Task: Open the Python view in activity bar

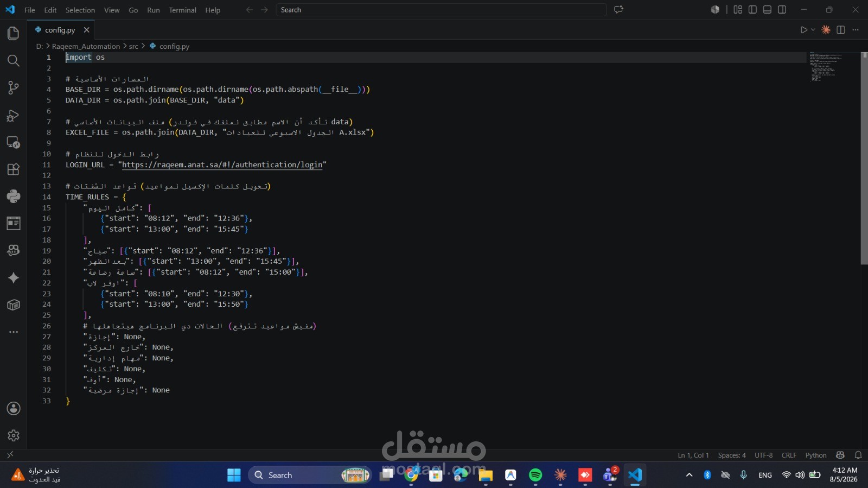Action: click(x=14, y=197)
